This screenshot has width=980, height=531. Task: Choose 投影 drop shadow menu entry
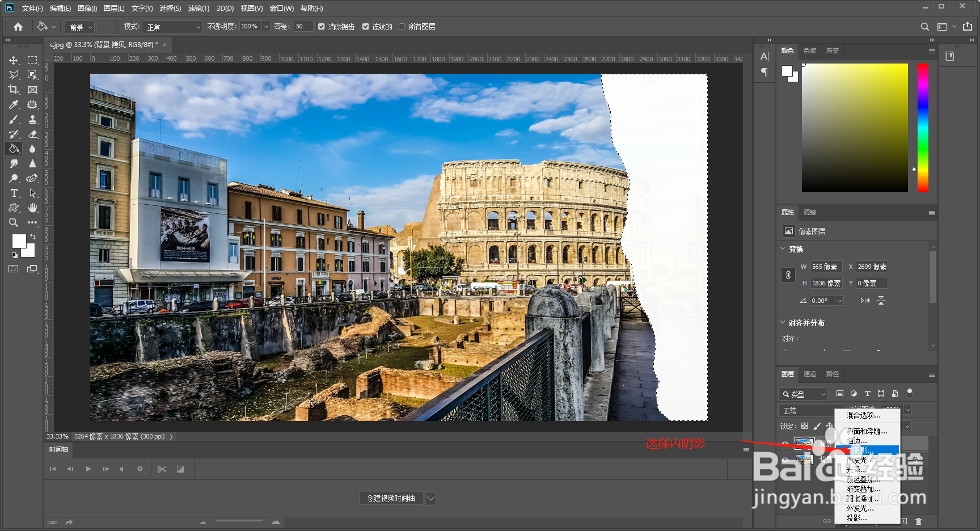click(867, 518)
